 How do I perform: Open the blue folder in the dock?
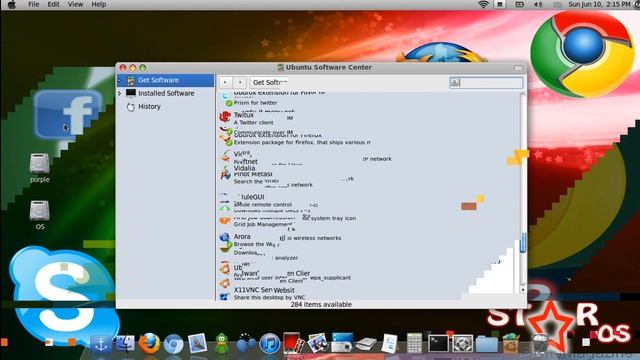point(487,344)
